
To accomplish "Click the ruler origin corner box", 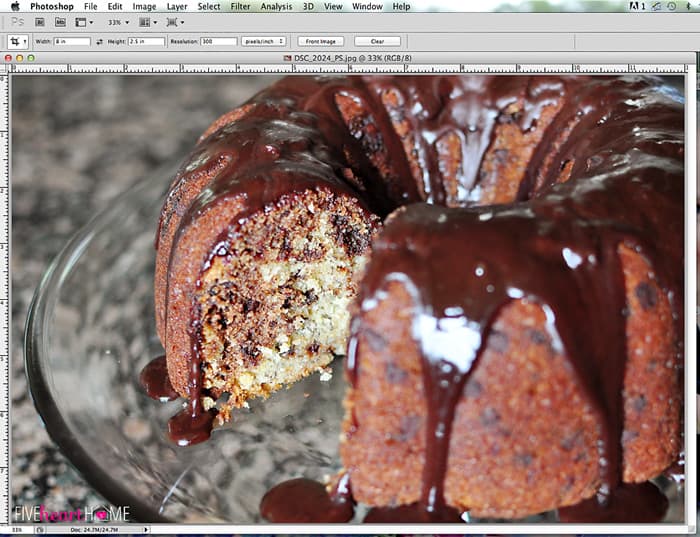I will [4, 69].
